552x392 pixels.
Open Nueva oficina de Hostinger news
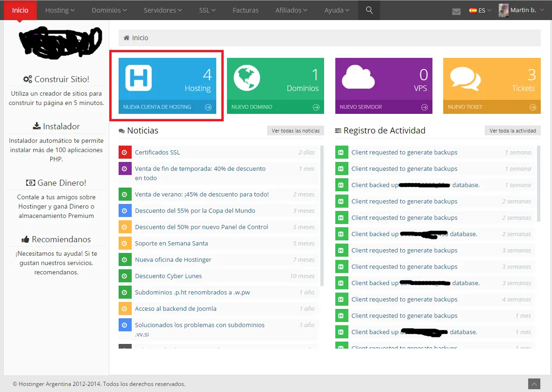click(173, 259)
